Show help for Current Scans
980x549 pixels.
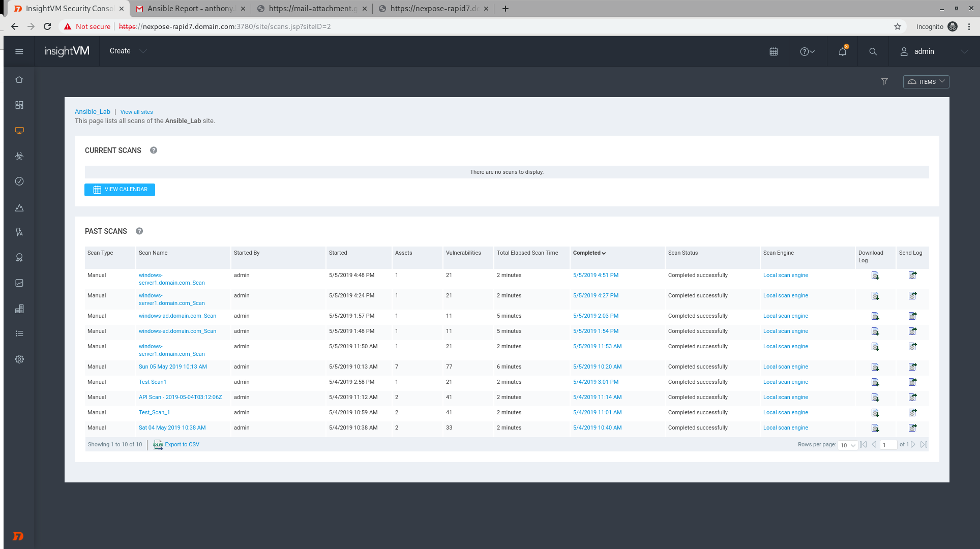tap(154, 150)
